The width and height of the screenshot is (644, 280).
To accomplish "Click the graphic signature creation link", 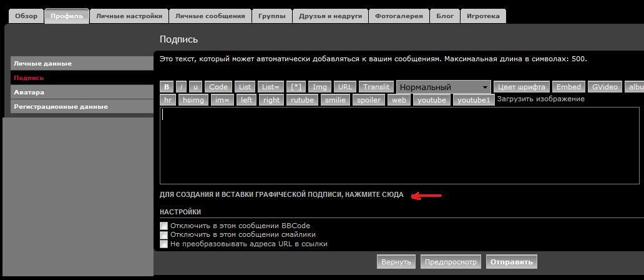I will (x=281, y=195).
